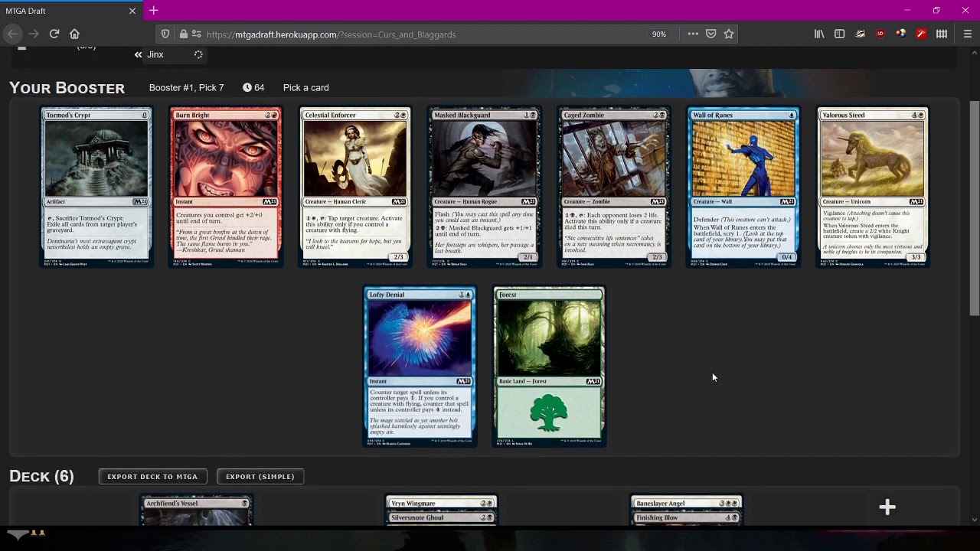Click the Pick a card prompt
Image resolution: width=980 pixels, height=551 pixels.
[x=306, y=88]
